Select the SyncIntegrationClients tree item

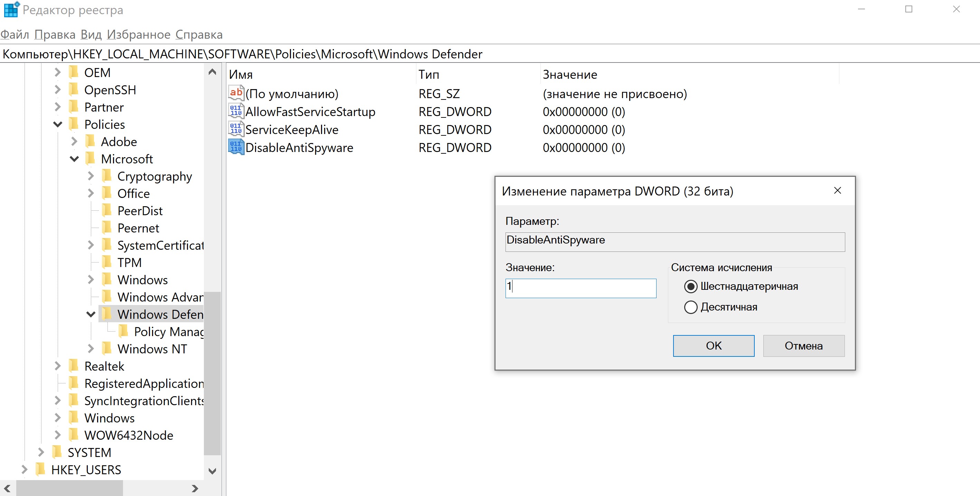pyautogui.click(x=144, y=401)
